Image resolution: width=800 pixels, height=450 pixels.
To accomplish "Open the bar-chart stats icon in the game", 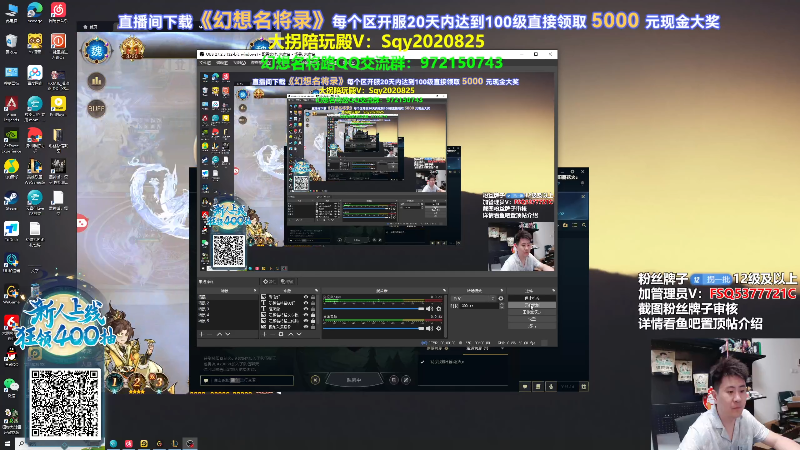I will [96, 81].
